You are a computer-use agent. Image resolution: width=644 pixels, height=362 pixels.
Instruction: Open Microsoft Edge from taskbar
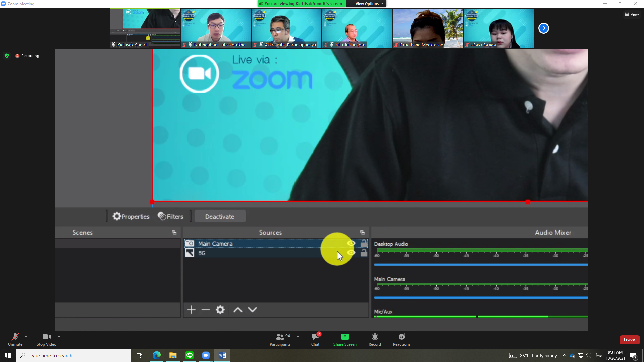[156, 355]
